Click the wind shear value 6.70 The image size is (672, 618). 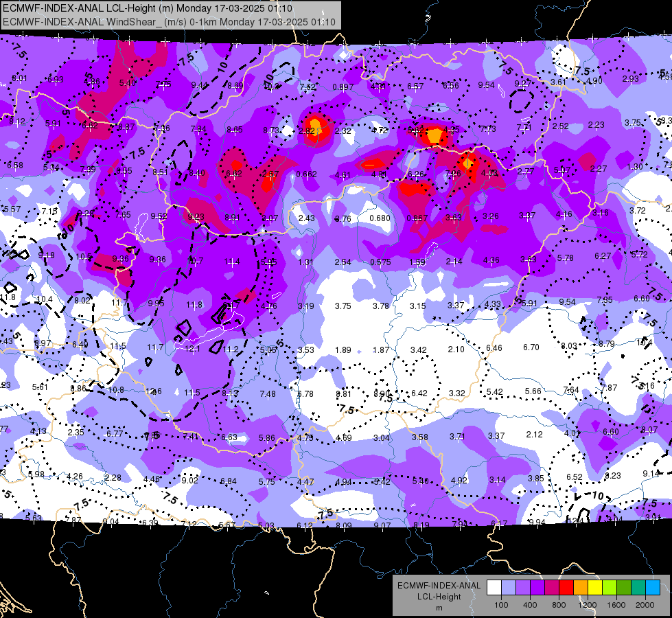531,347
